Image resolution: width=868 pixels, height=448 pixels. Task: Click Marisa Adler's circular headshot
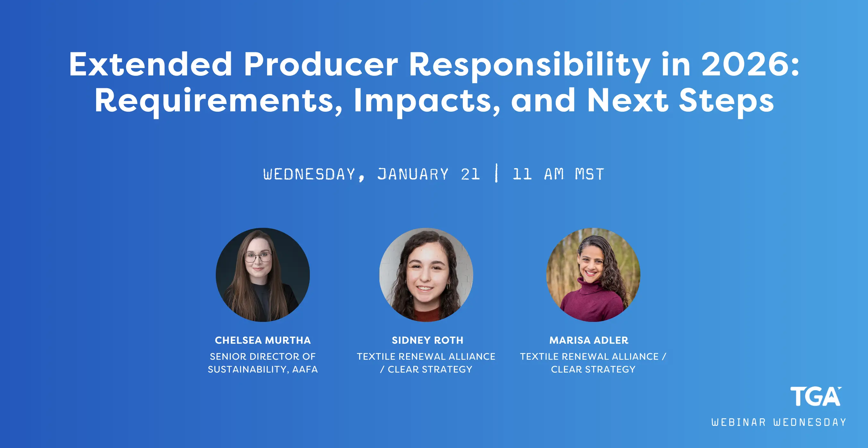[x=593, y=274]
